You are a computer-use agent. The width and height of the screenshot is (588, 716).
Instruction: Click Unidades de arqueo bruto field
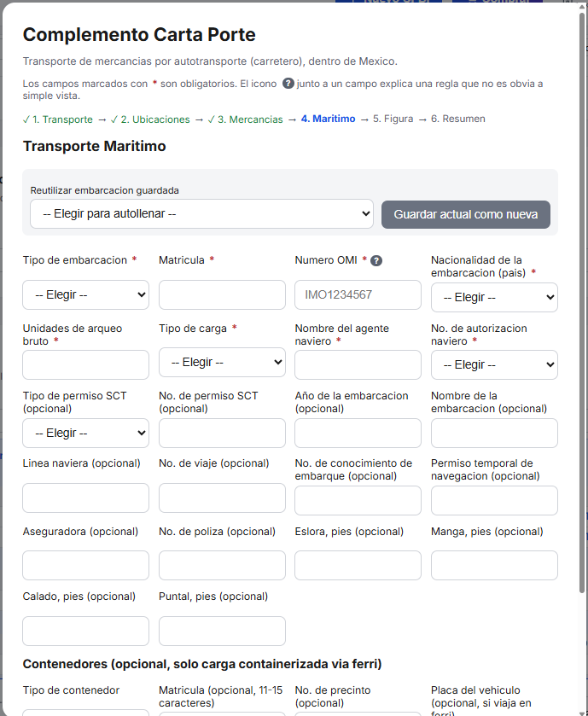coord(86,364)
